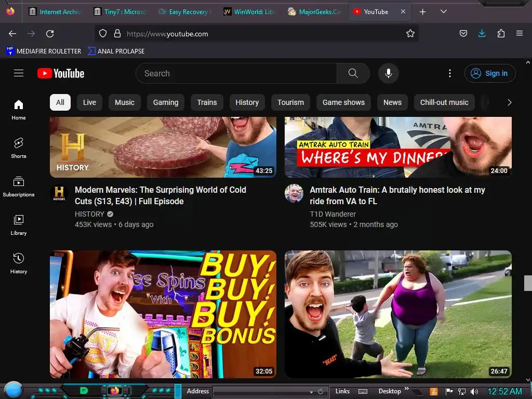The image size is (532, 399).
Task: Expand Desktop toolbar chevron
Action: pyautogui.click(x=406, y=389)
